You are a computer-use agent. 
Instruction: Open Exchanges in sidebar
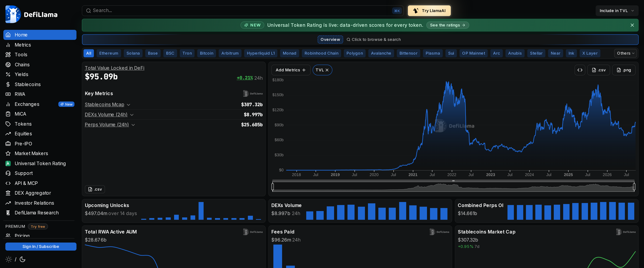[40, 104]
